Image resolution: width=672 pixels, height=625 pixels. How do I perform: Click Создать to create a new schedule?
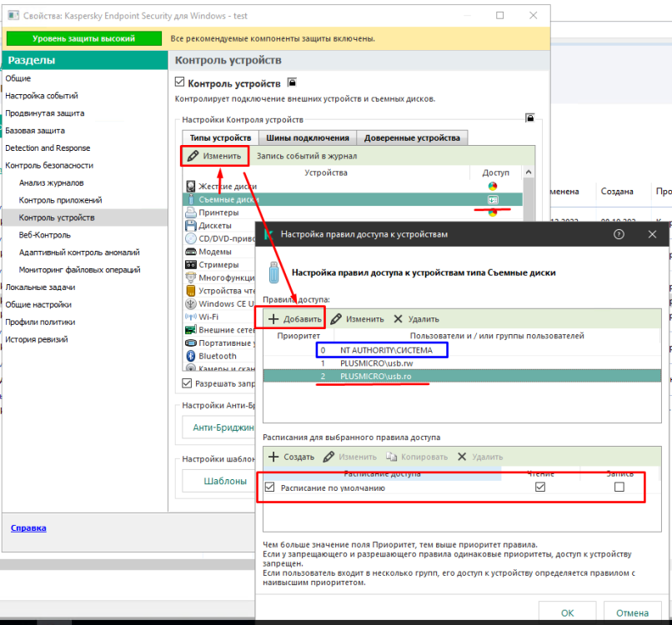point(292,457)
